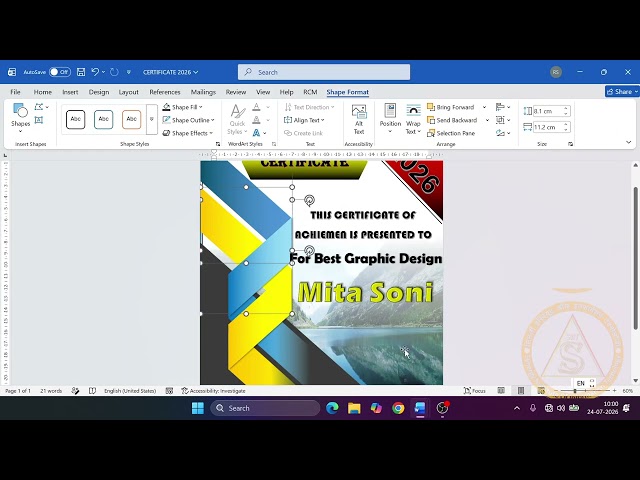Collapse the ribbon with the chevron
Viewport: 640px width, 480px height.
pos(629,142)
